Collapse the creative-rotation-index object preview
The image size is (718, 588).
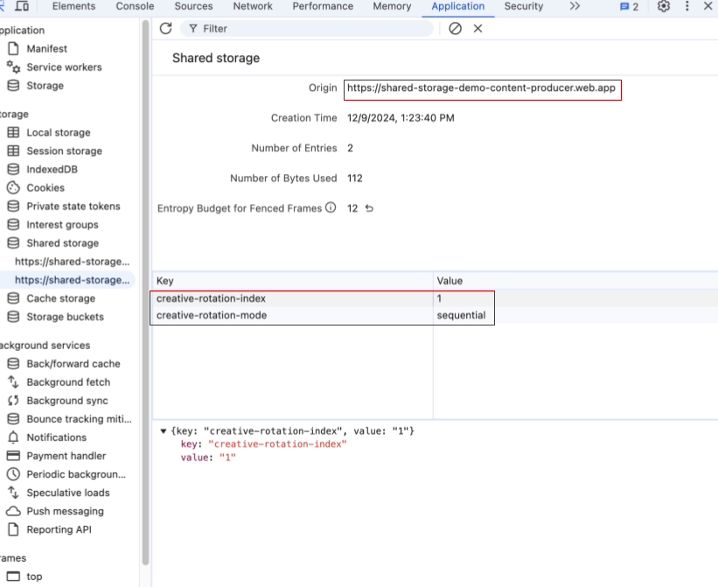(162, 430)
